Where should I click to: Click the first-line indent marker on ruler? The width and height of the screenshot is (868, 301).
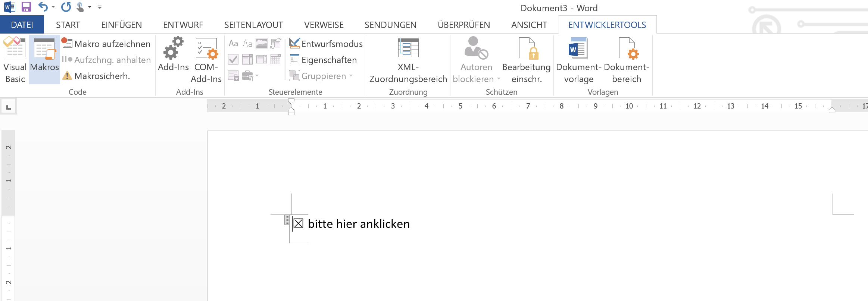pyautogui.click(x=291, y=101)
